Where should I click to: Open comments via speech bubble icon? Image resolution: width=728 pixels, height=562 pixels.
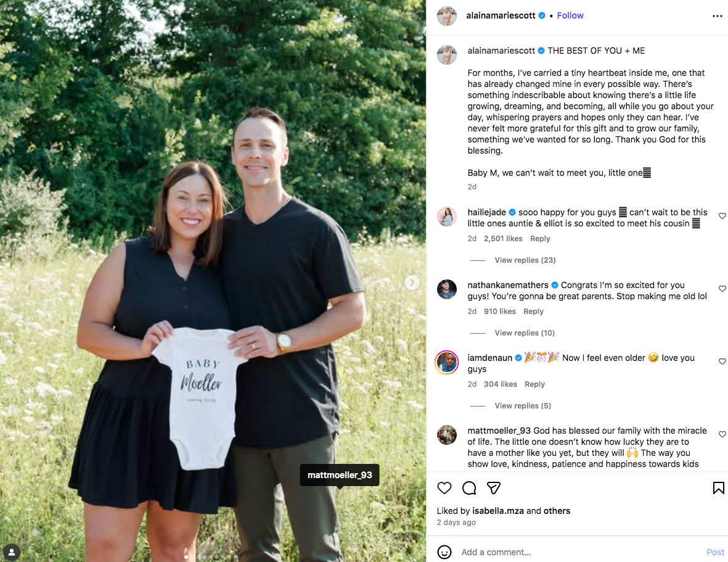coord(469,488)
